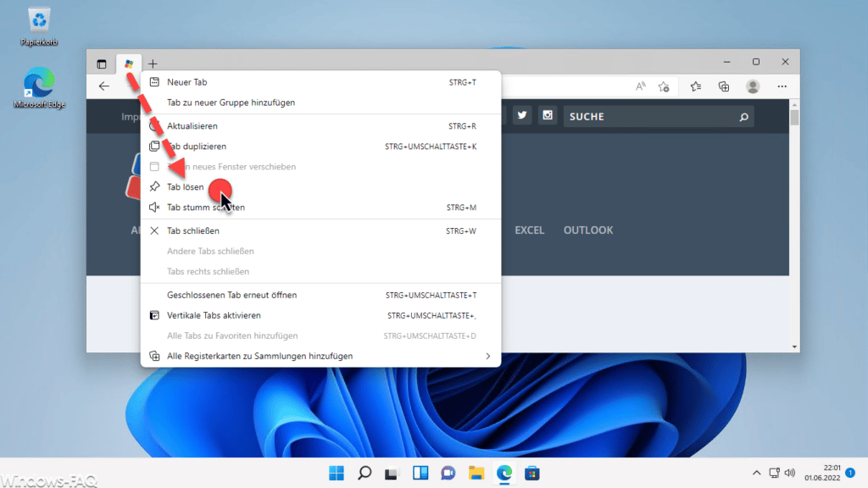Open Task View on taskbar

point(392,473)
